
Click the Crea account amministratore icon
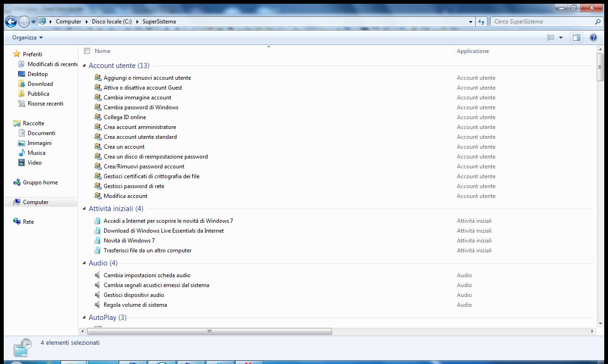click(x=98, y=127)
